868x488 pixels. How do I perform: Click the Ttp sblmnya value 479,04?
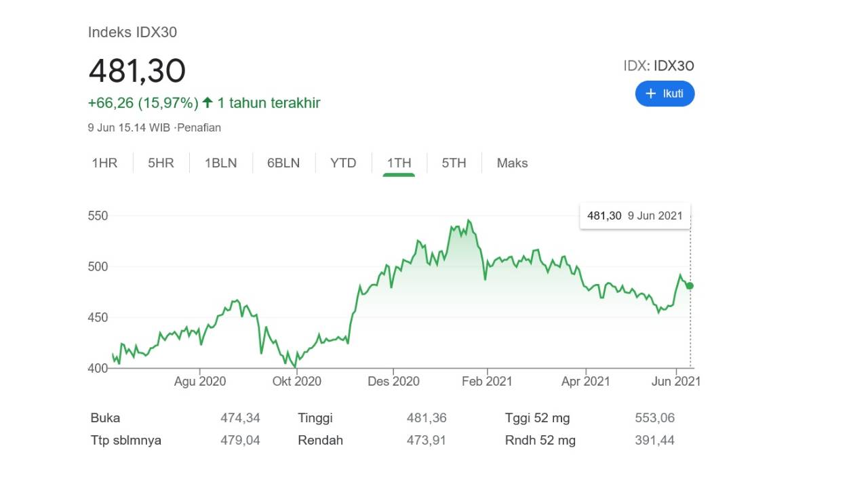point(240,441)
